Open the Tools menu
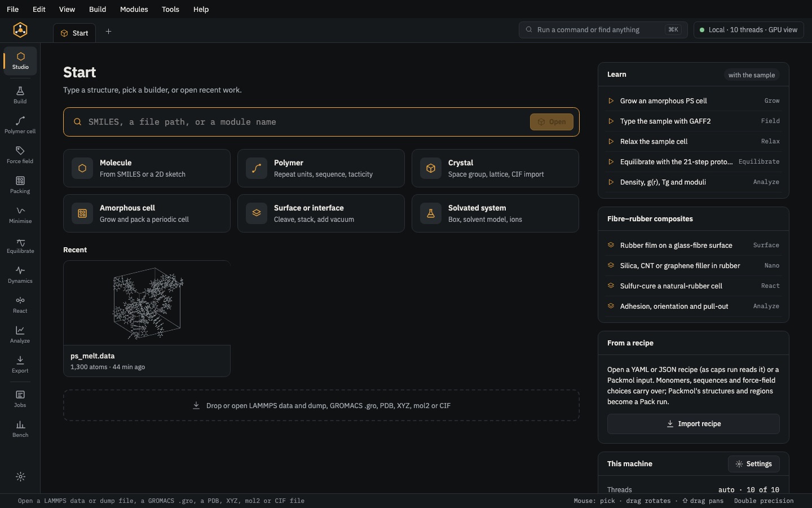The height and width of the screenshot is (508, 812). coord(170,9)
